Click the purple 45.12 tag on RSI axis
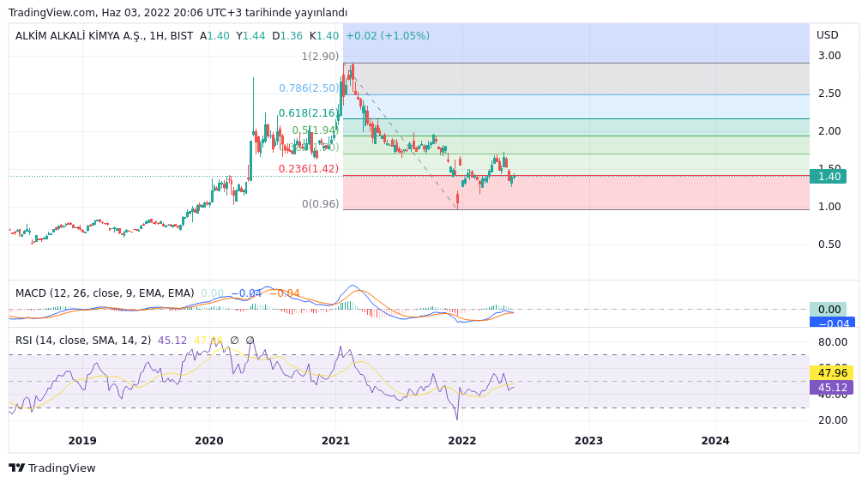This screenshot has width=868, height=483. (x=831, y=387)
